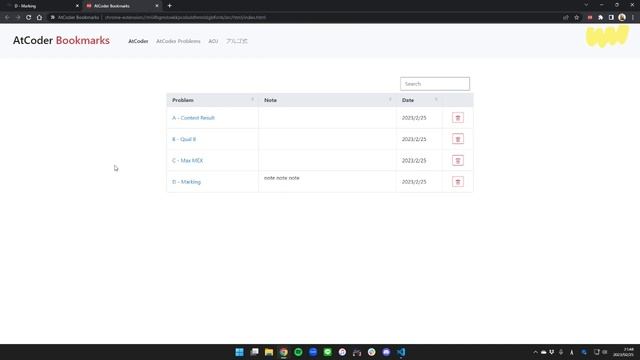Switch to the AtCoder nav tab

point(138,41)
